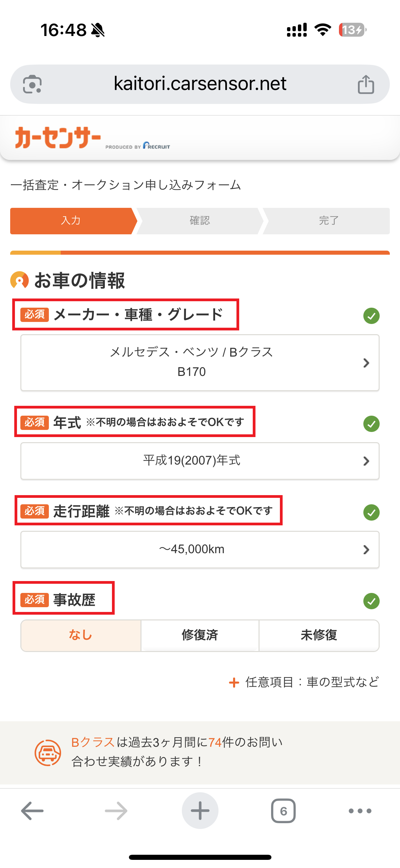Go back with the browser back arrow
Screen dimensions: 400x868
point(32,811)
